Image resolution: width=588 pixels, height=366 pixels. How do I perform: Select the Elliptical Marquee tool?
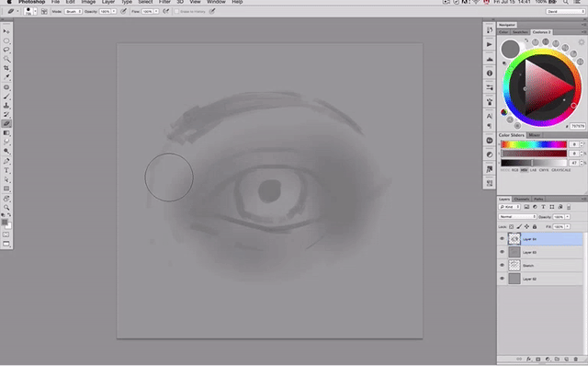(x=6, y=40)
